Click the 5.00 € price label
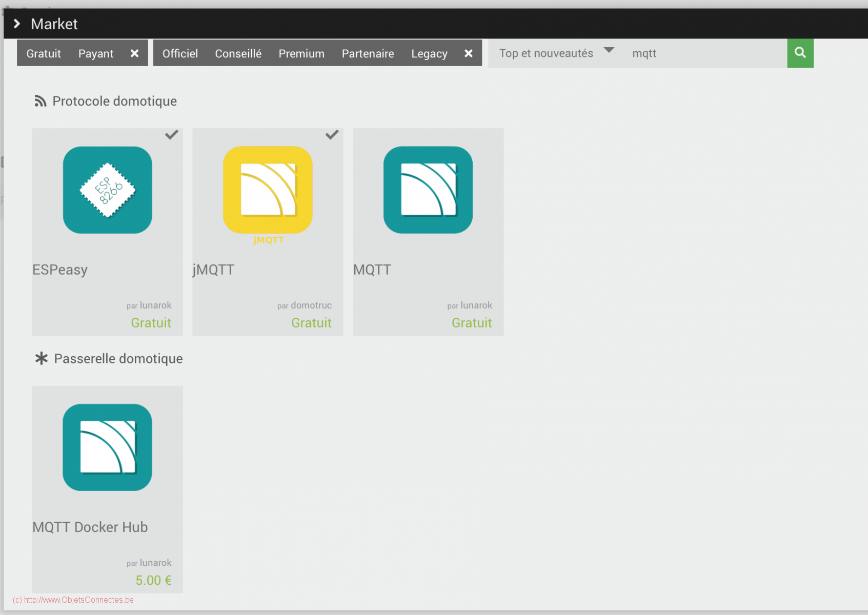Viewport: 868px width, 615px height. pos(153,580)
